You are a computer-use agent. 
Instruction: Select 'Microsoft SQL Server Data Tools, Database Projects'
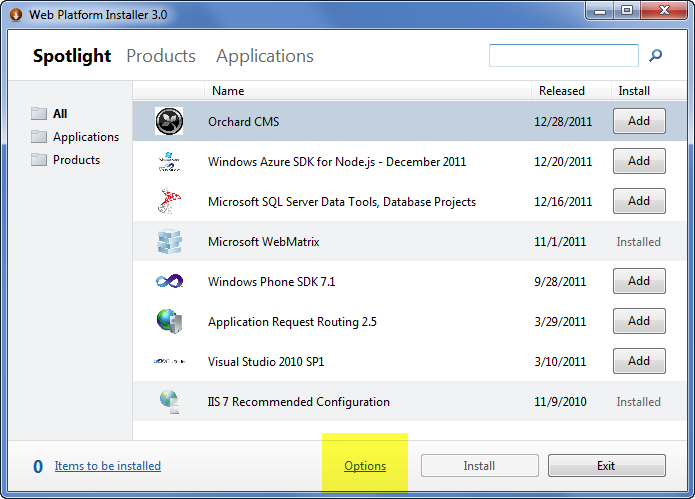tap(342, 202)
